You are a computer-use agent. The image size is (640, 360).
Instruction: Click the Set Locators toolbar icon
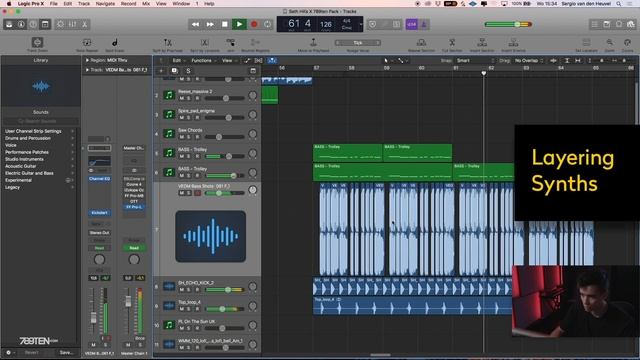(x=586, y=42)
